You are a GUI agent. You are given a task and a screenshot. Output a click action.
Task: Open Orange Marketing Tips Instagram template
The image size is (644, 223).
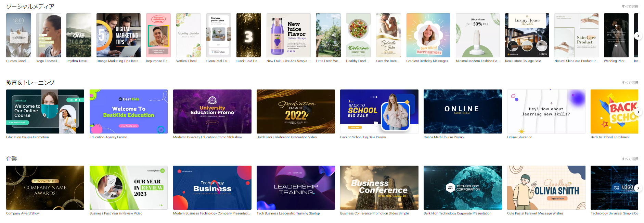(118, 36)
